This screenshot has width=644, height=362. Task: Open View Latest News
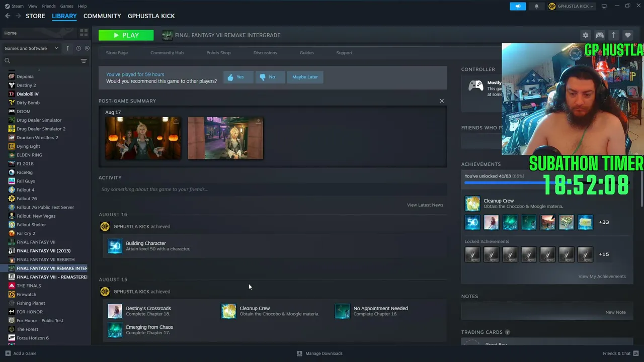point(425,205)
